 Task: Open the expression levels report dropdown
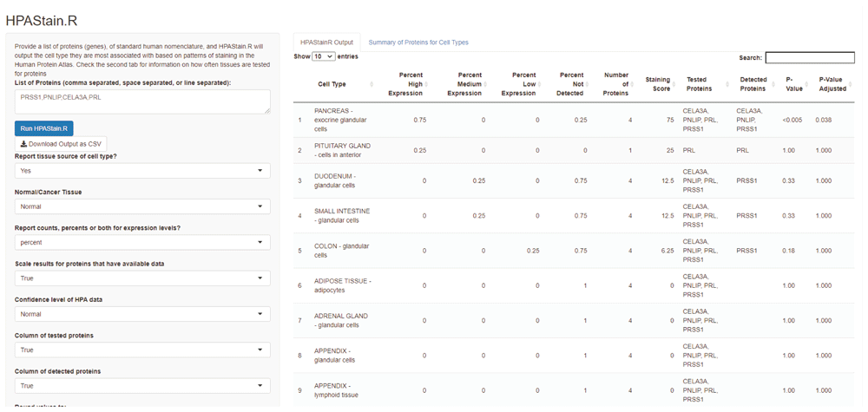pyautogui.click(x=142, y=243)
